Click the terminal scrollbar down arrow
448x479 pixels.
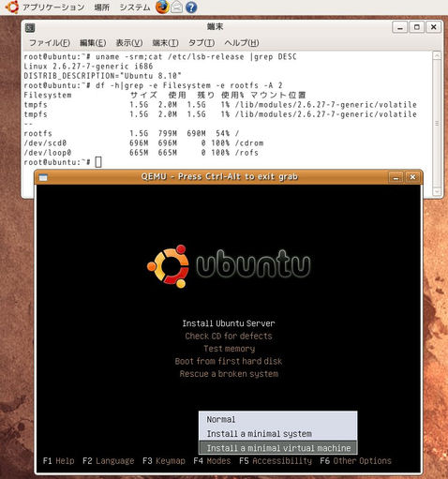point(437,191)
